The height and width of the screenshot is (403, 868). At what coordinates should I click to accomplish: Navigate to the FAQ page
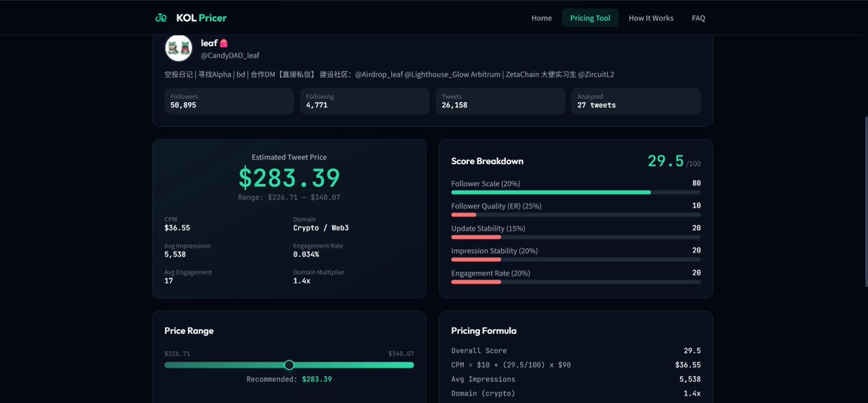point(698,18)
